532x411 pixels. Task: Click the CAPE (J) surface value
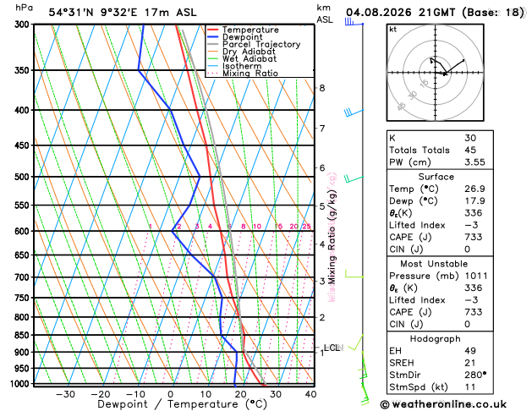click(474, 237)
